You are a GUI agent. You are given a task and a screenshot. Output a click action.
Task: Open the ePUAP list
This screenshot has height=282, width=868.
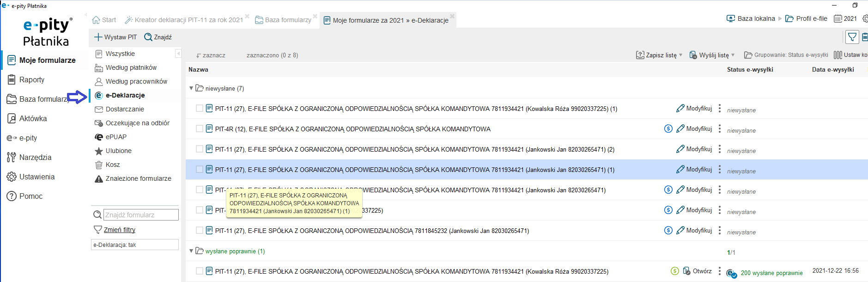click(x=110, y=137)
